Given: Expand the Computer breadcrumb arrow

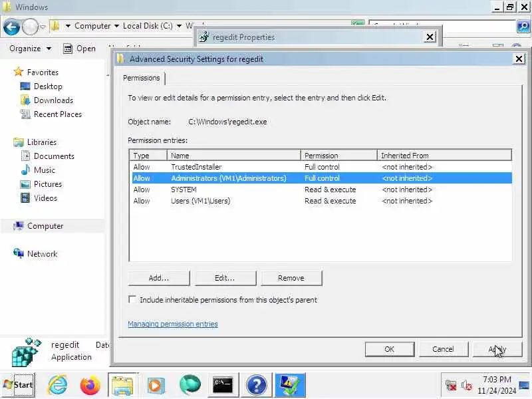Looking at the screenshot, I should pos(116,26).
